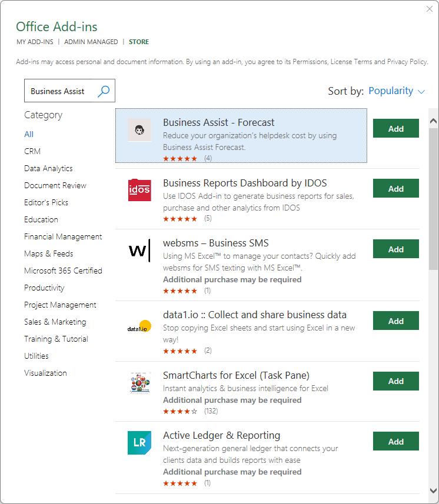Add the websms Business SMS add-in

coord(395,249)
